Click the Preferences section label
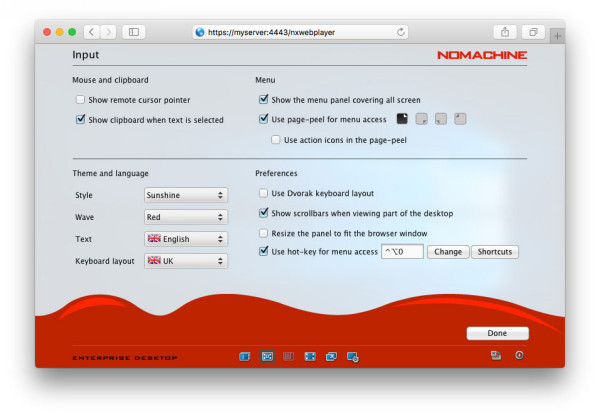600x418 pixels. 276,173
